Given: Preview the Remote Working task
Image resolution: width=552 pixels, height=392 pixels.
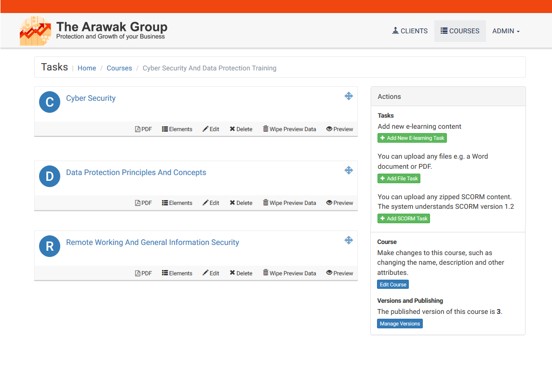Looking at the screenshot, I should click(340, 273).
